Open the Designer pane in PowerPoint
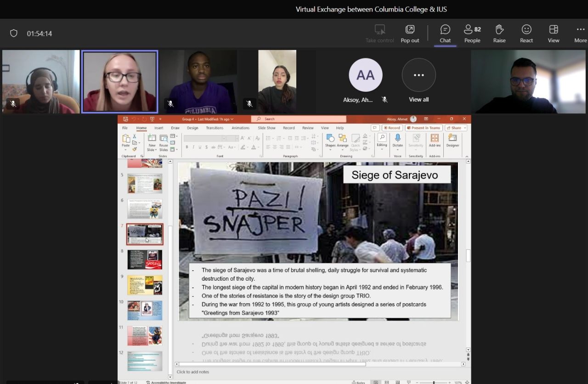Viewport: 588px width, 384px height. (x=452, y=140)
